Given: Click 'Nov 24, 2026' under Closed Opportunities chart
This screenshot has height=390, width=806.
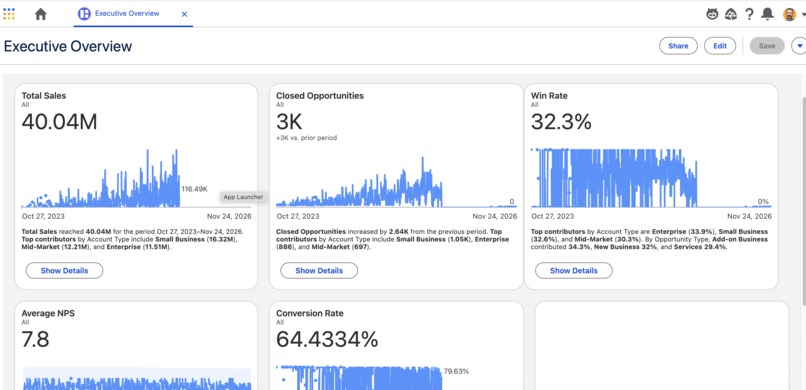Looking at the screenshot, I should coord(494,216).
